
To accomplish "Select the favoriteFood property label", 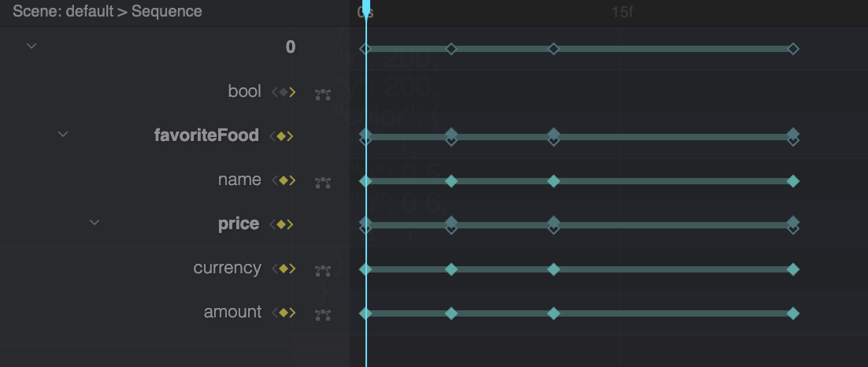I will 206,135.
